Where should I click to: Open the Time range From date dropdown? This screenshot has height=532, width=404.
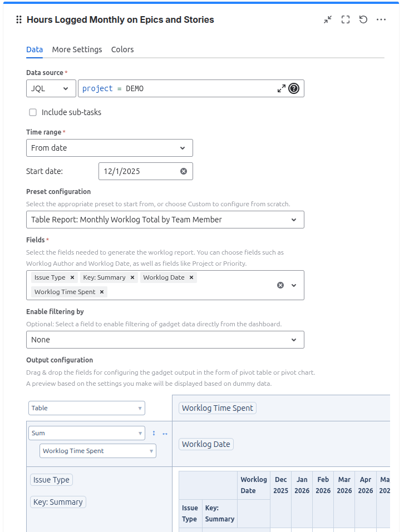110,148
